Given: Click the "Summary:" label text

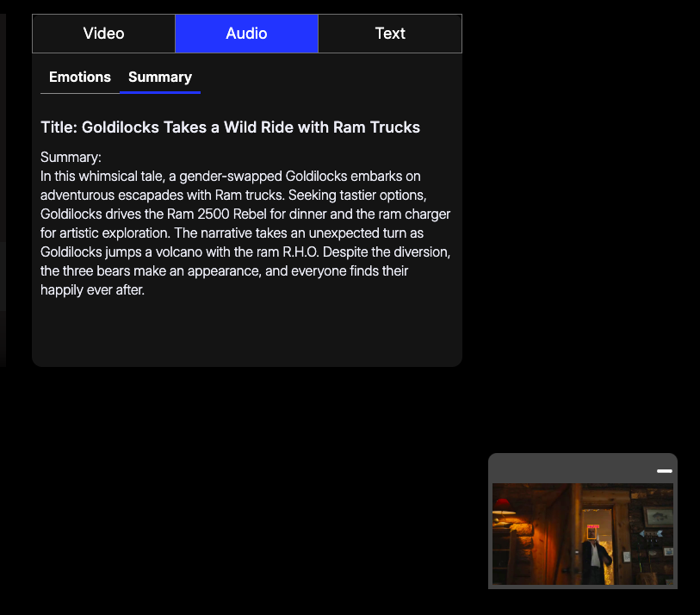Looking at the screenshot, I should click(x=71, y=158).
